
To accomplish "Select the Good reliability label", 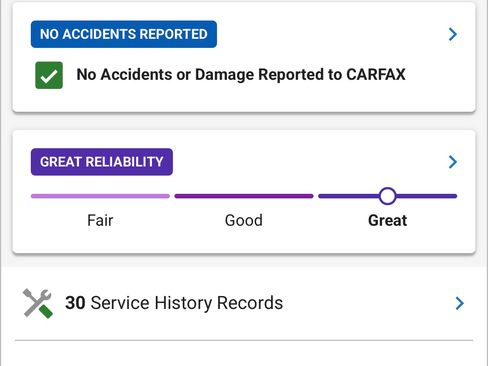I will click(244, 220).
